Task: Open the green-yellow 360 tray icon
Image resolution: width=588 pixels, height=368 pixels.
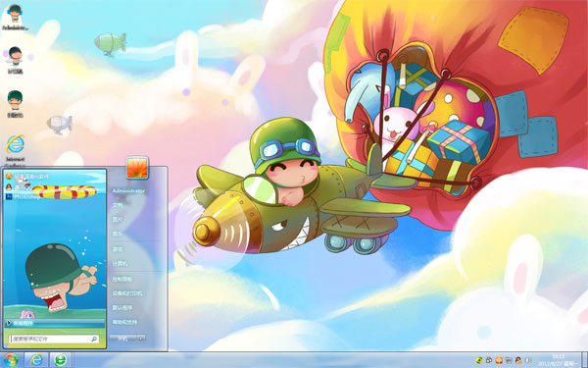Action: click(479, 360)
